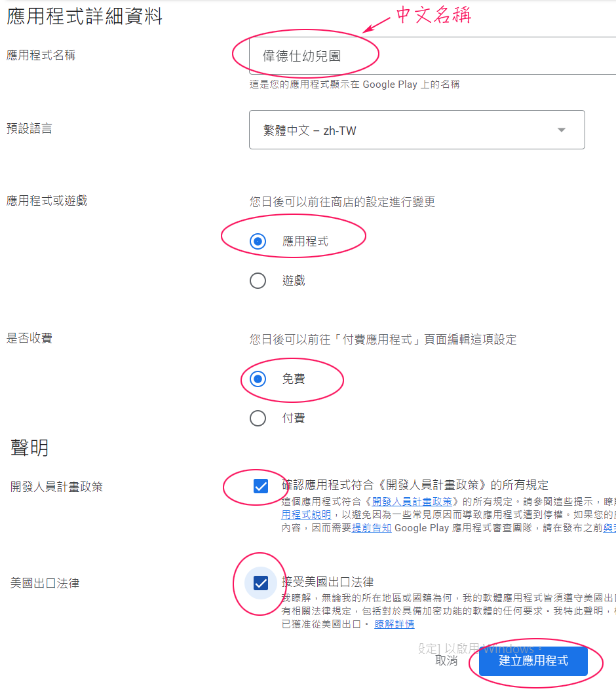Viewport: 616px width, 697px height.
Task: Open the 提前告知 link
Action: click(x=372, y=527)
